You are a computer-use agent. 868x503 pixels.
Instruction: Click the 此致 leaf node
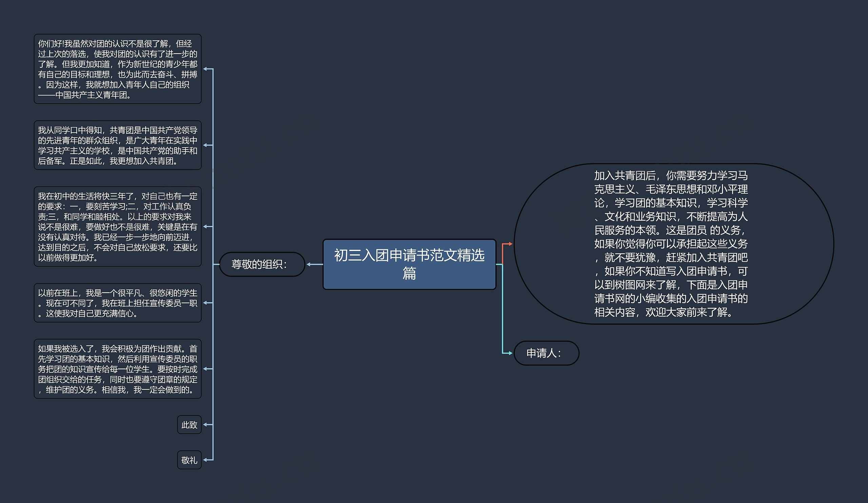[x=189, y=425]
